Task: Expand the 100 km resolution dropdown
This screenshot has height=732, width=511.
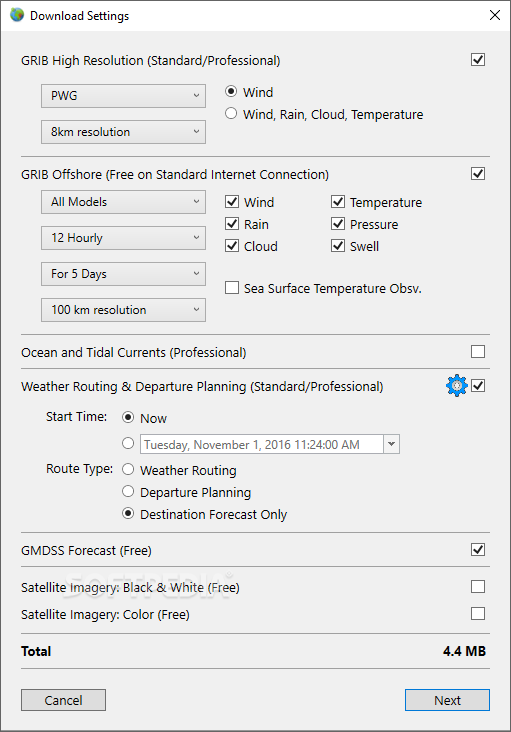Action: [x=123, y=310]
